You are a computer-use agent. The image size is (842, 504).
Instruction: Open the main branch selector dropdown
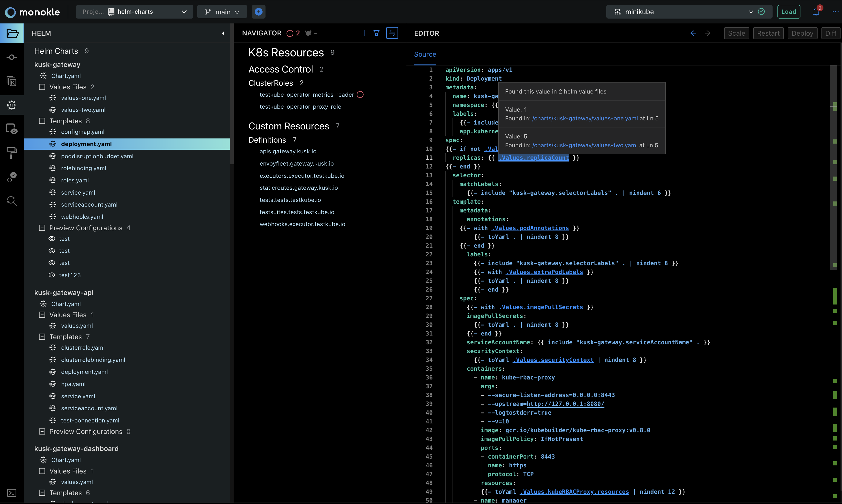pyautogui.click(x=222, y=11)
